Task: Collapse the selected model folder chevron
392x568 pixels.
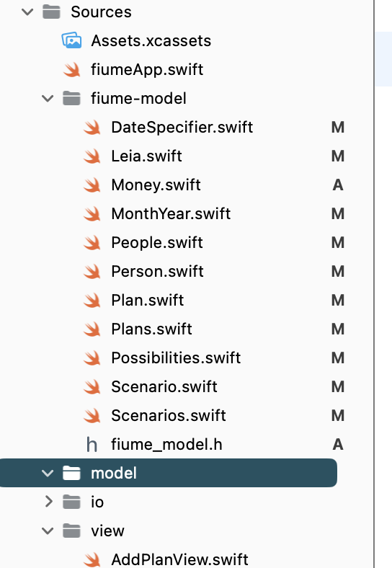Action: pos(48,473)
